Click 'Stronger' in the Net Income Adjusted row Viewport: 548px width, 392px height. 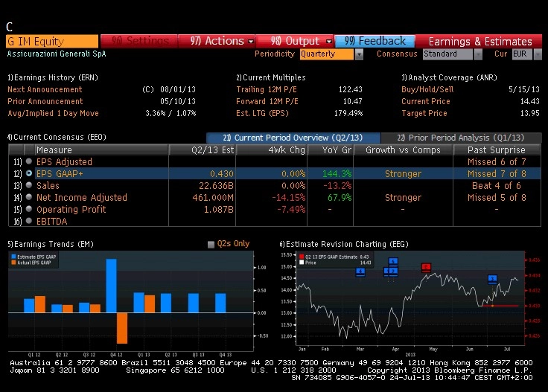click(x=403, y=197)
